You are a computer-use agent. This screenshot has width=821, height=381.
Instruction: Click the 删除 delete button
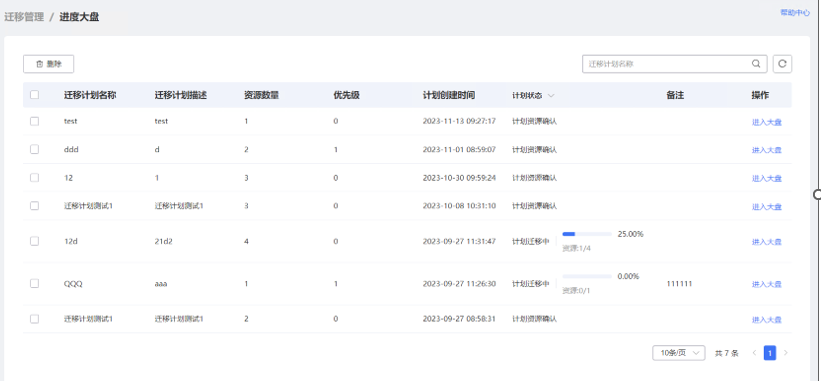coord(49,64)
